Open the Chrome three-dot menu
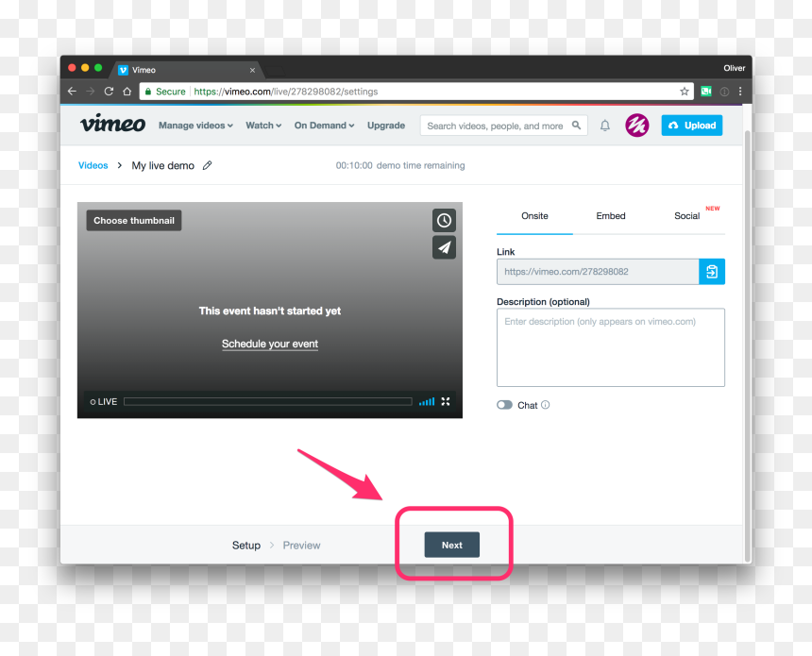 740,92
